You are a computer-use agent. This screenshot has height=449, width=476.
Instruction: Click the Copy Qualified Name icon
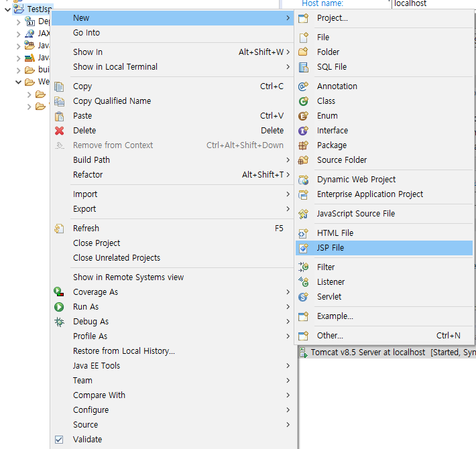pyautogui.click(x=59, y=101)
